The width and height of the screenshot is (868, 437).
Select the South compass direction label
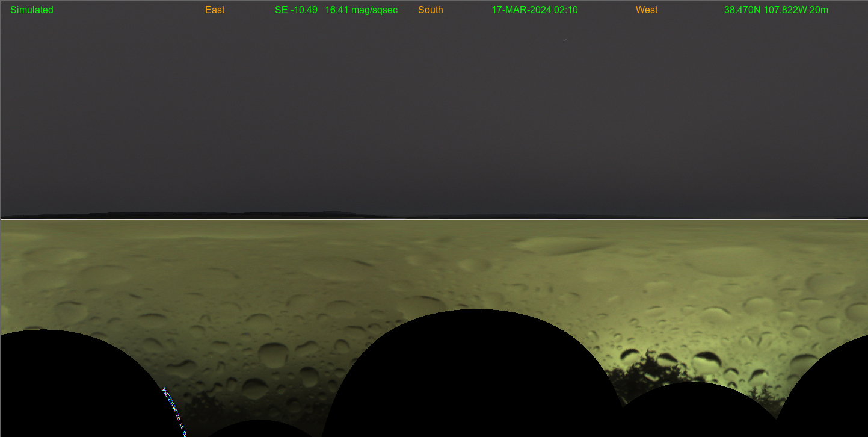point(430,10)
